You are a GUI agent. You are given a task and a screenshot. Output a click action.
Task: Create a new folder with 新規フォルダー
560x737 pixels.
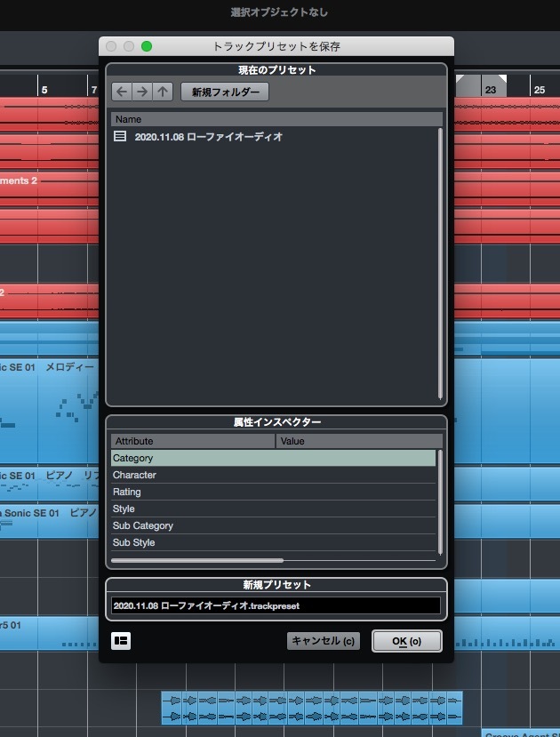click(224, 92)
